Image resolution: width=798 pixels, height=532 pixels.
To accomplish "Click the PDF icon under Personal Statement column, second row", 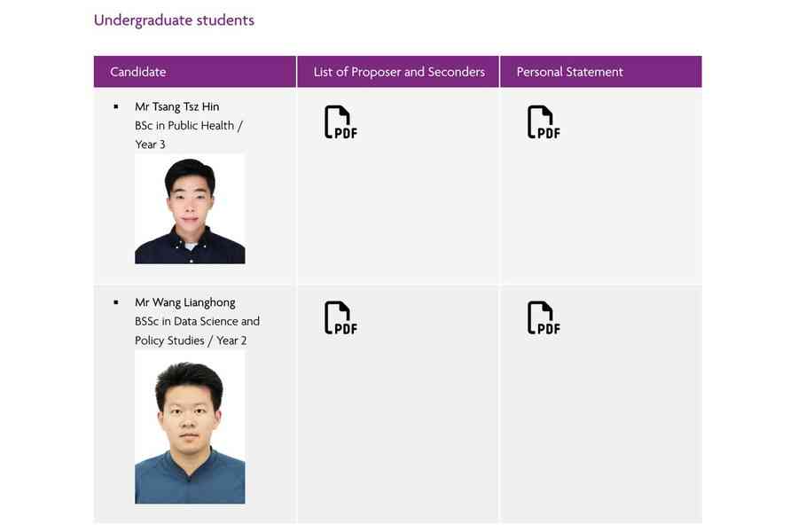I will (x=542, y=317).
